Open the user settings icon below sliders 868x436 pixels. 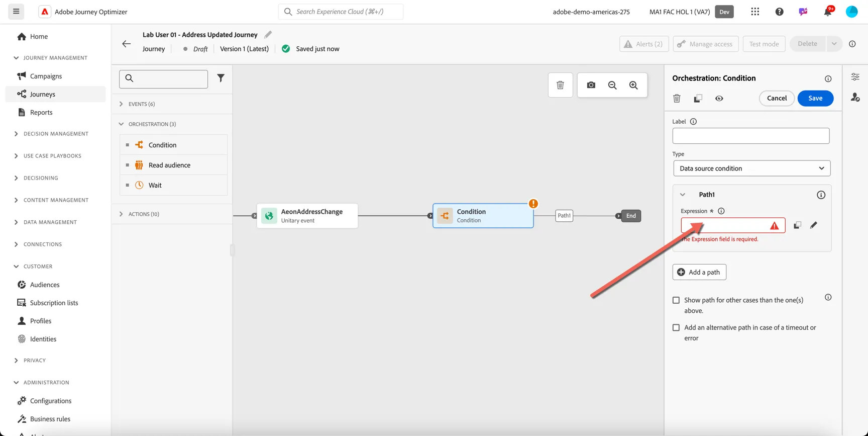click(855, 97)
